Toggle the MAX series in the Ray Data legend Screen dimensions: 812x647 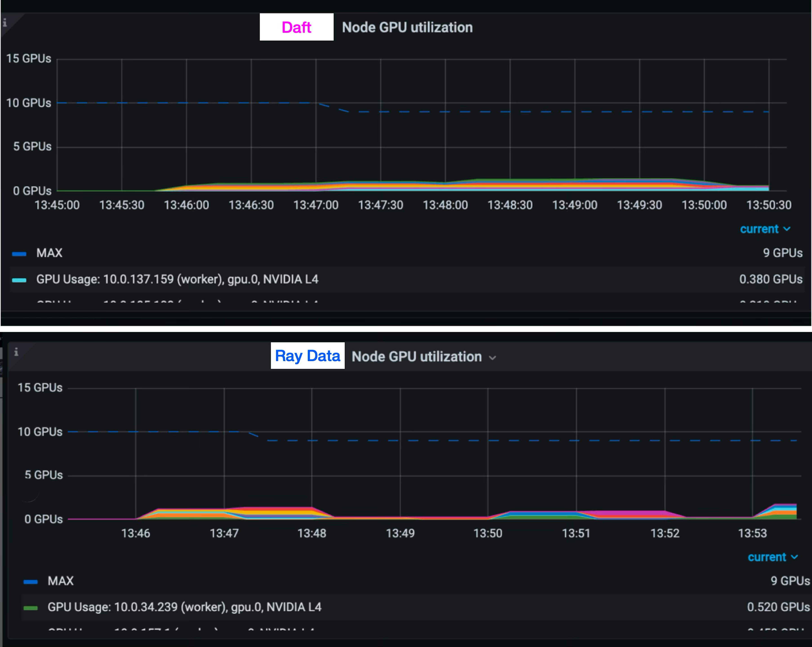point(61,581)
